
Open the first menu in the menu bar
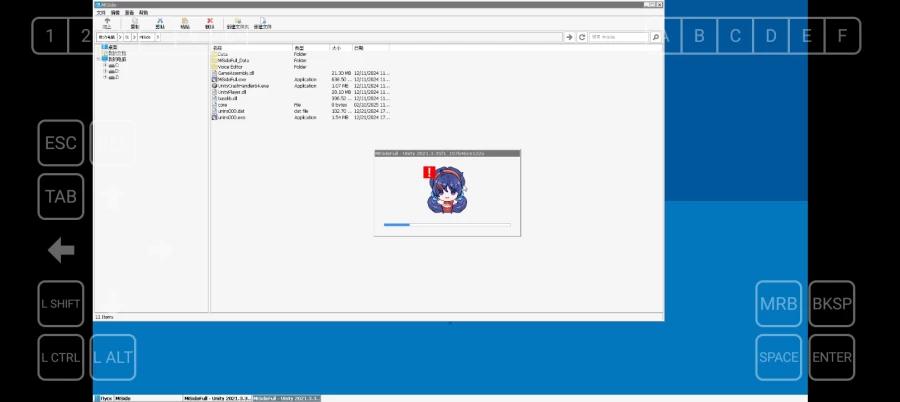click(100, 13)
